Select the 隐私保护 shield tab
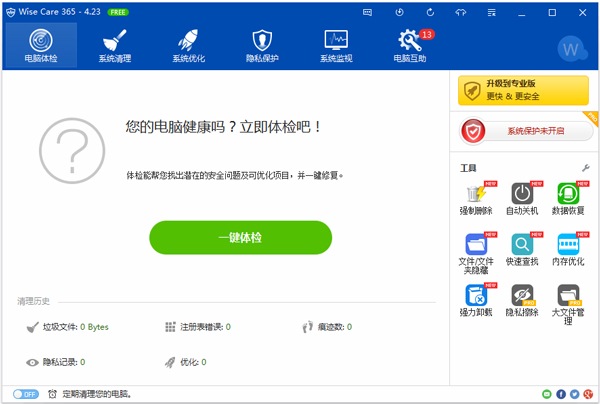 tap(262, 46)
